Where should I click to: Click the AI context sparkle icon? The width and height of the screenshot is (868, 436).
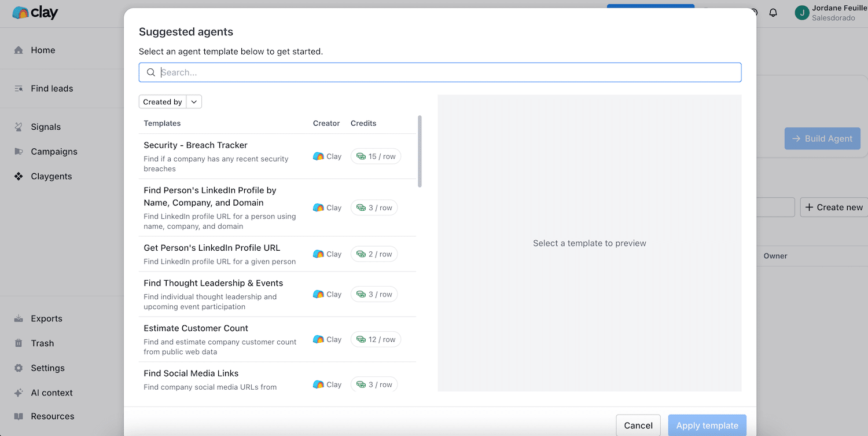[x=19, y=393]
